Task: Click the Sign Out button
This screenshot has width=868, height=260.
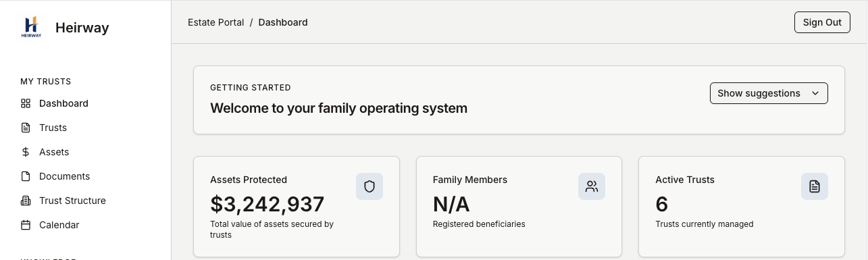Action: pos(822,22)
